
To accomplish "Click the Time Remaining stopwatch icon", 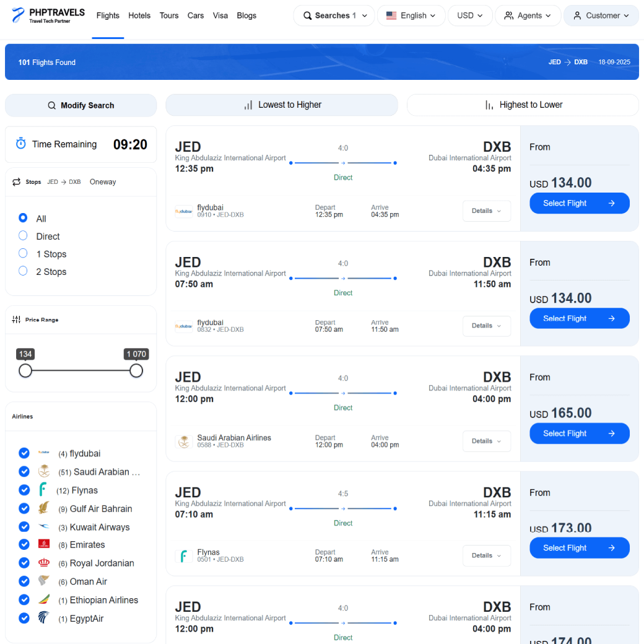I will coord(20,143).
